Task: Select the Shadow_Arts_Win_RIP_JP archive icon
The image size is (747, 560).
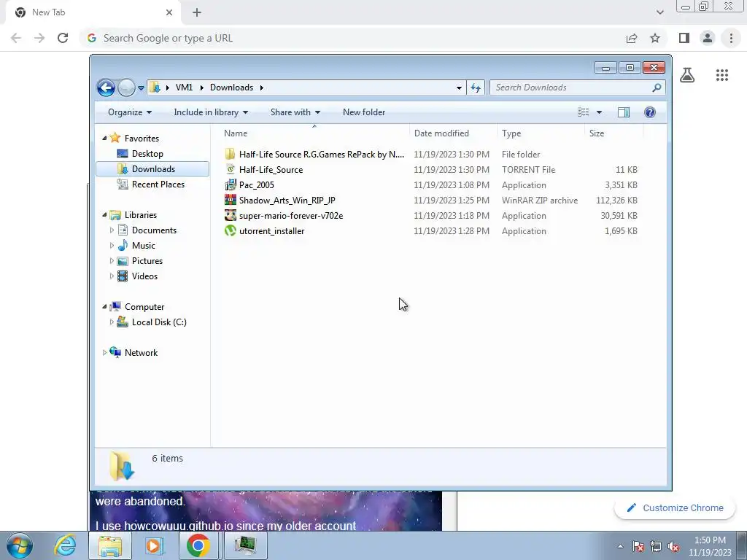Action: 230,200
